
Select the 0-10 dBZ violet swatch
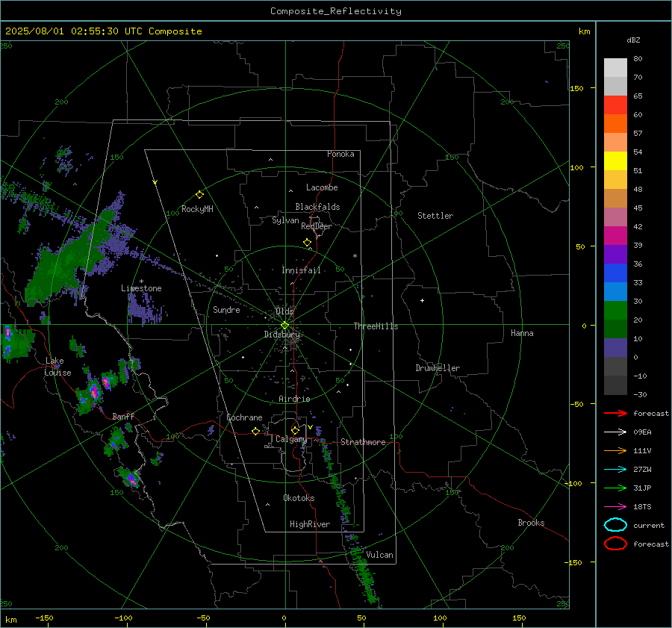615,347
